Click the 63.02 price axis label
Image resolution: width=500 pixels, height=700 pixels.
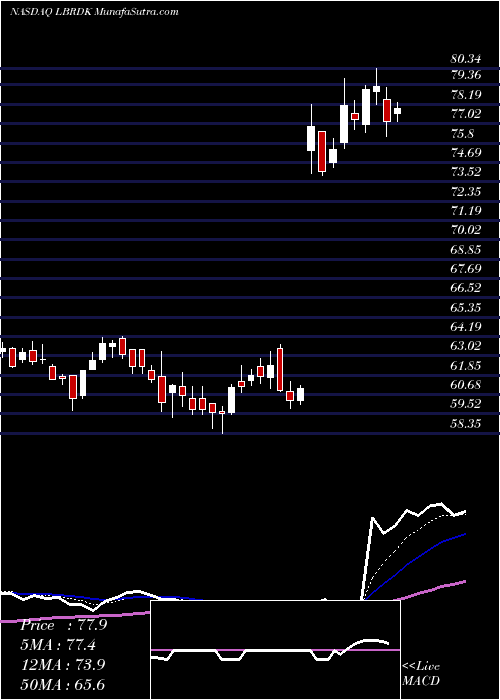(466, 346)
